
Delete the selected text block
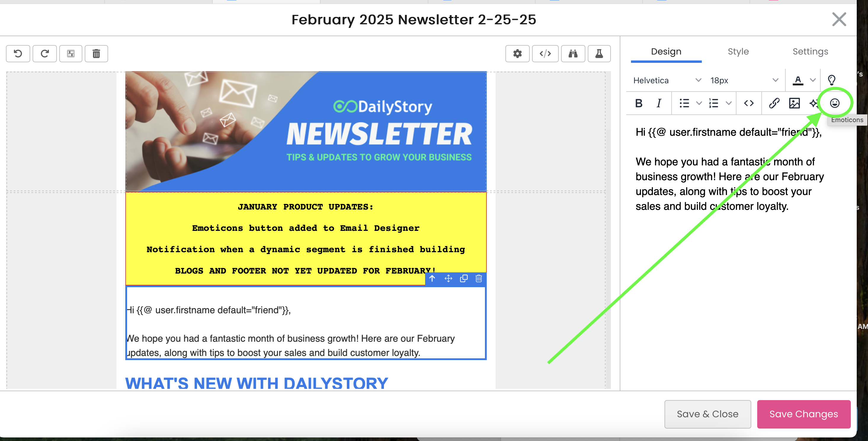click(478, 279)
